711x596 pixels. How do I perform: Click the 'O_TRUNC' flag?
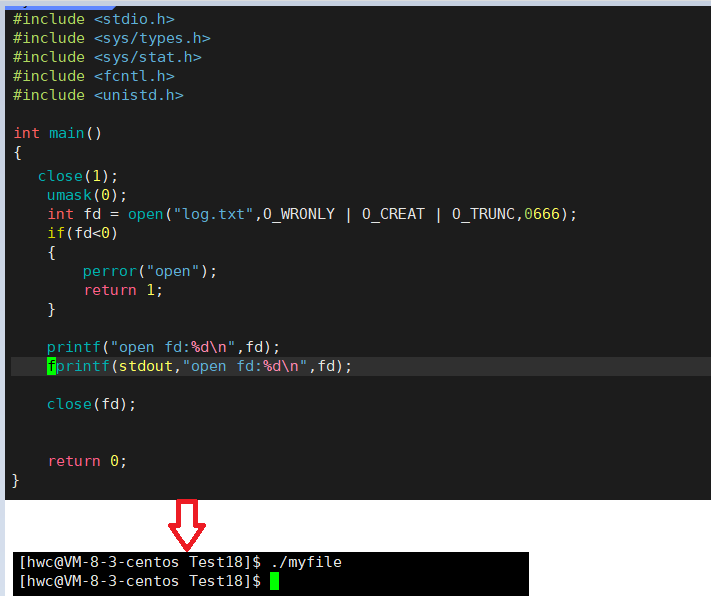point(483,214)
